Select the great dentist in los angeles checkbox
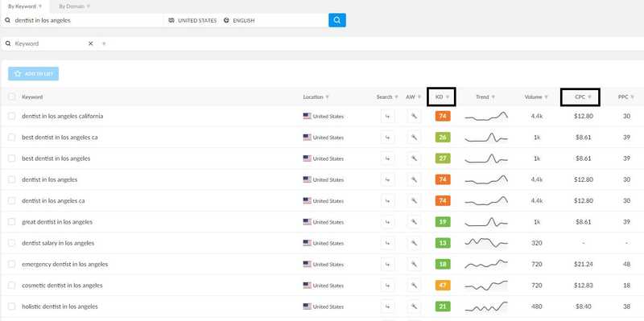Screen dimensions: 644x321 click(x=11, y=222)
